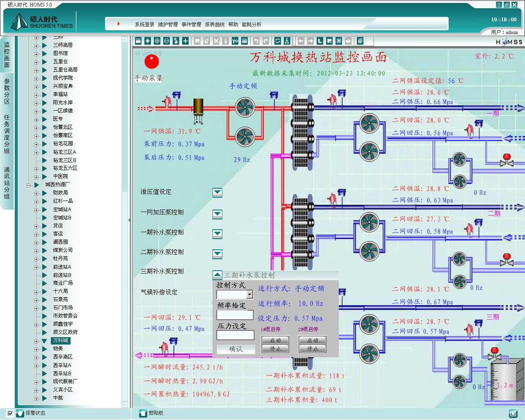The width and height of the screenshot is (525, 420).
Task: Click the clipboard (剪贴板) icon in status bar
Action: point(143,413)
